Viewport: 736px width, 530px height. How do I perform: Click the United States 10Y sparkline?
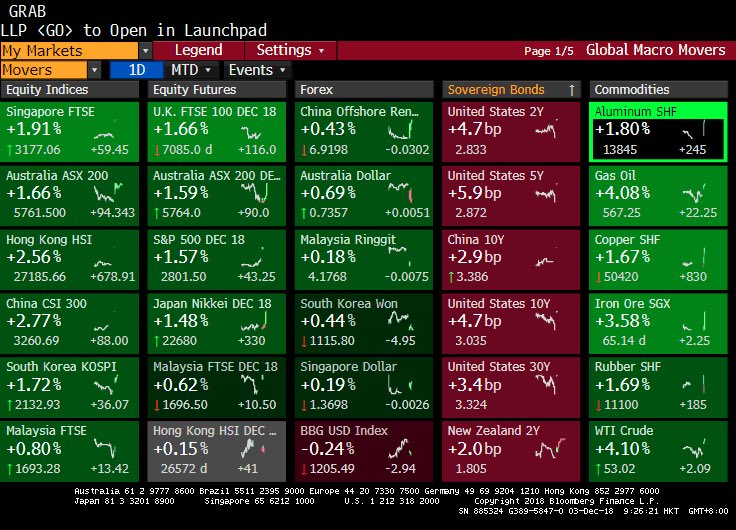tap(546, 321)
